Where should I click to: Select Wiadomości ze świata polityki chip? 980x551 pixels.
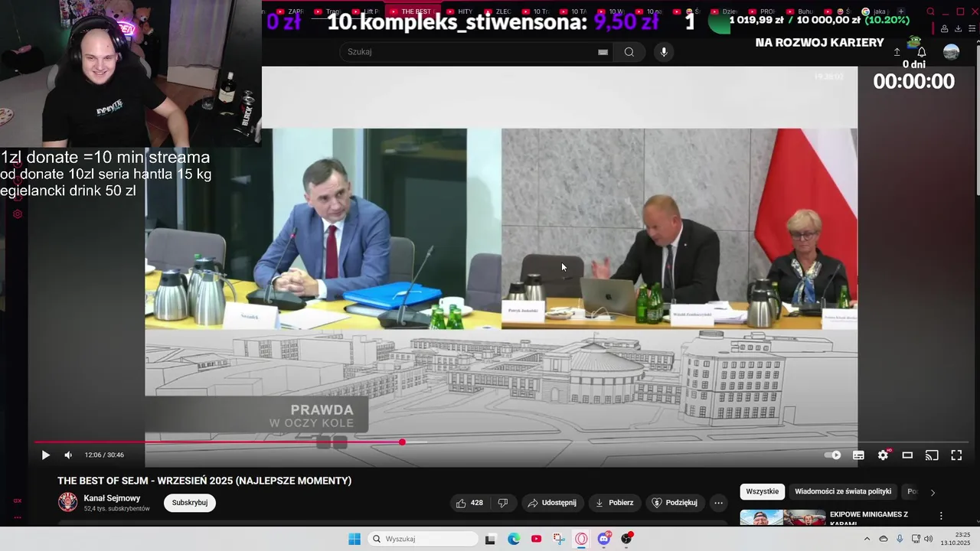click(843, 492)
